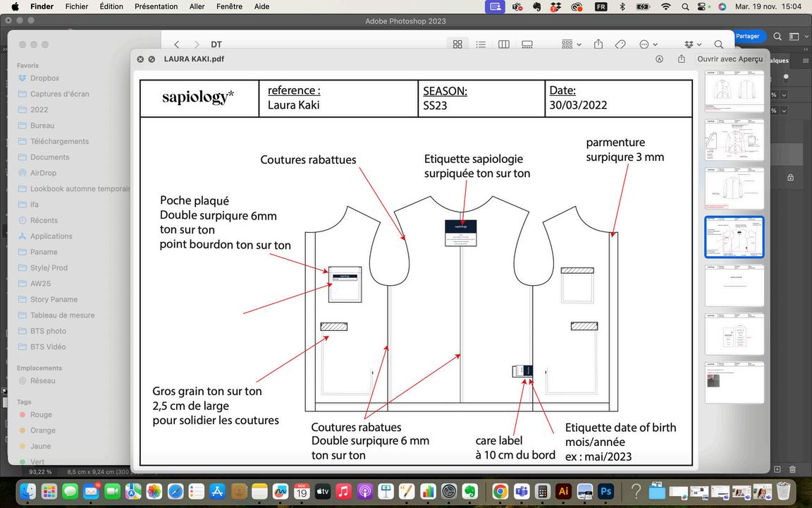Image resolution: width=812 pixels, height=508 pixels.
Task: Open Téléchargements in the Finder sidebar
Action: (x=59, y=141)
